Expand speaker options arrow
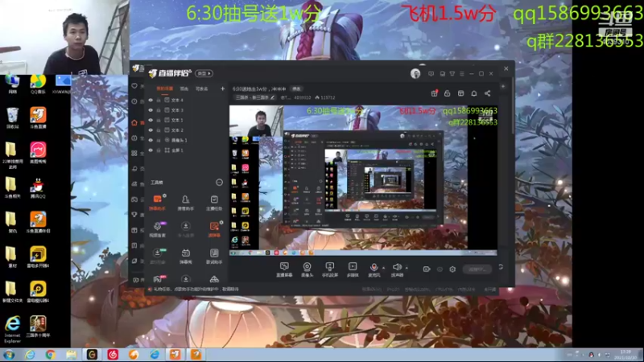Screen dimensions: 644x362 (407, 268)
